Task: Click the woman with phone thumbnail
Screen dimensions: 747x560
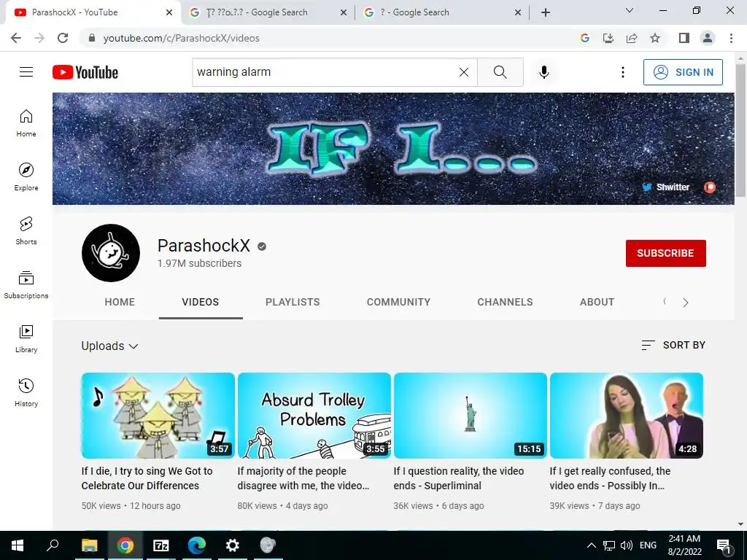Action: click(x=627, y=415)
